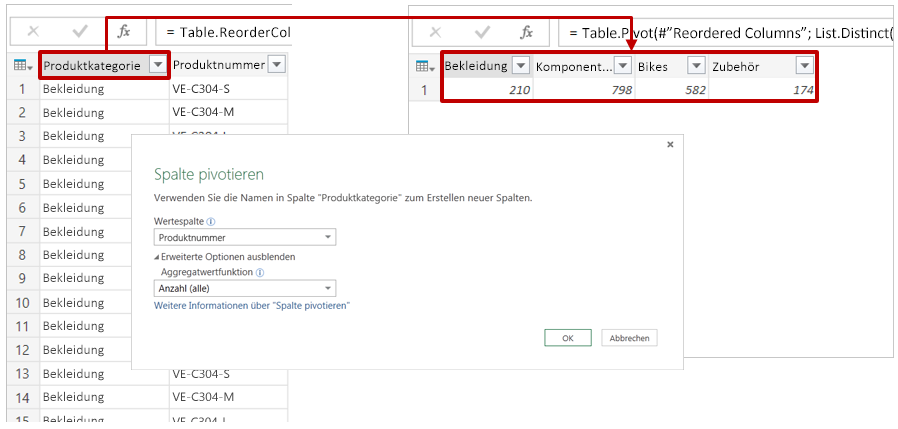Click Bekleidung cell in row 3
The image size is (898, 429).
pos(86,136)
